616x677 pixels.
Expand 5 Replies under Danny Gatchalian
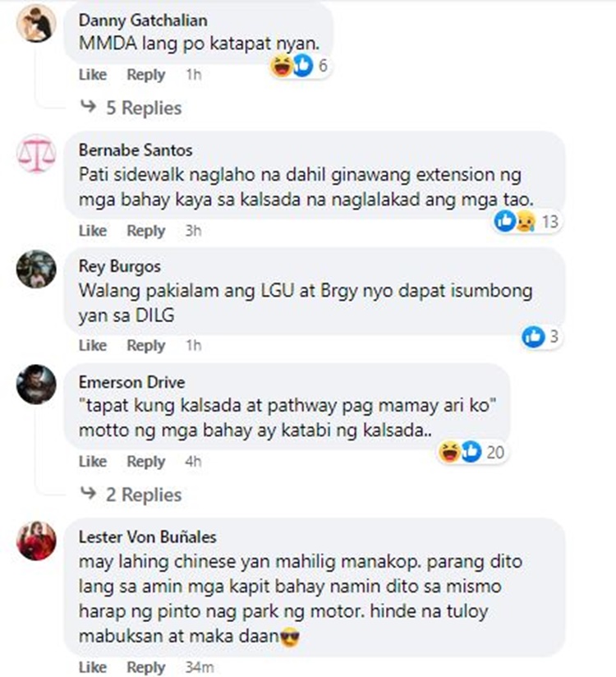(x=131, y=108)
